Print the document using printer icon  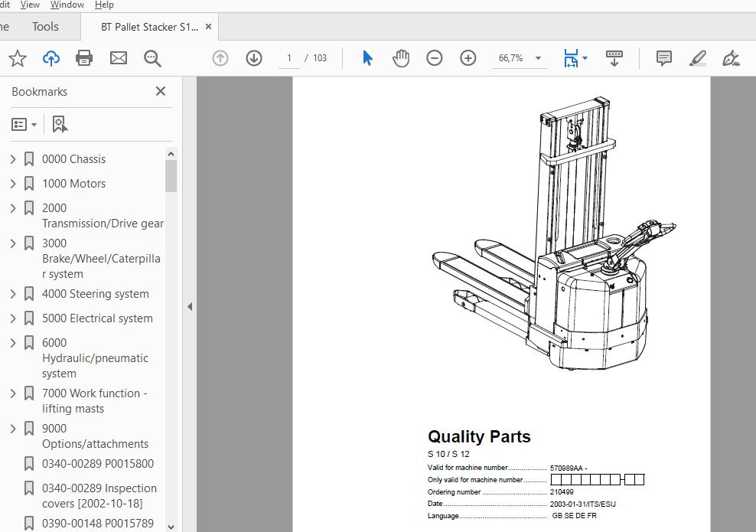(84, 58)
